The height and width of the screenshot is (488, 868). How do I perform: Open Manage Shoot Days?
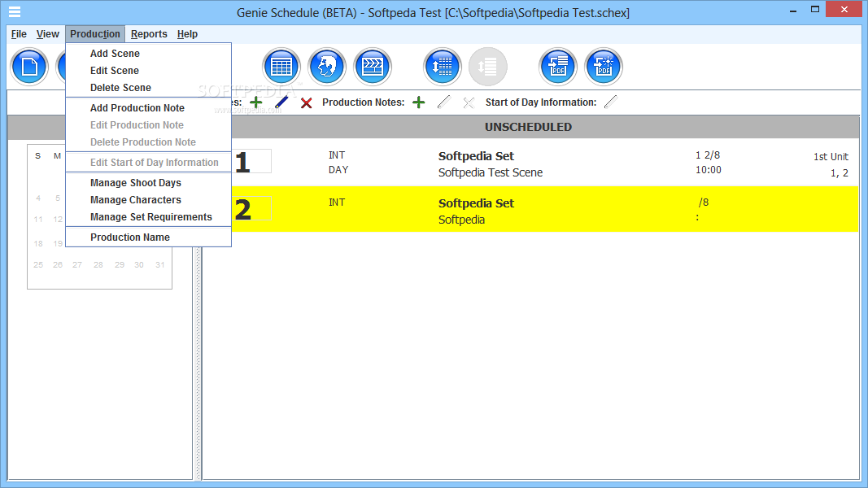[148, 183]
